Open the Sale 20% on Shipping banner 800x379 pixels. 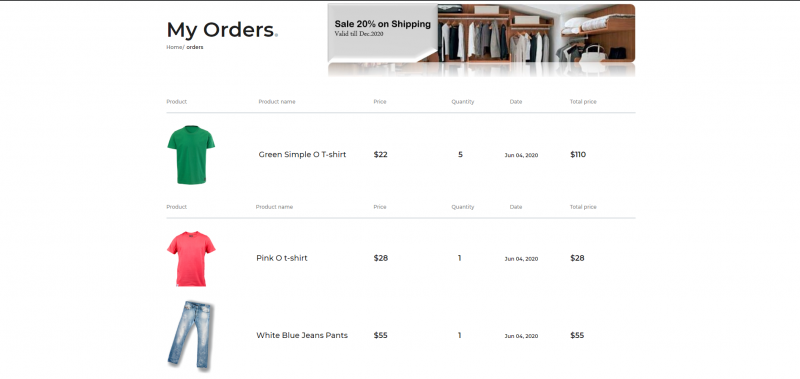[481, 40]
